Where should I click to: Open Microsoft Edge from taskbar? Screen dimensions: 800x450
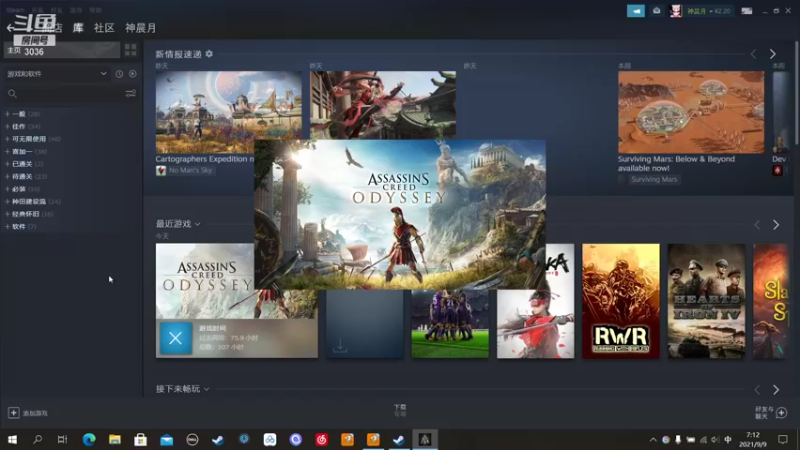pyautogui.click(x=89, y=439)
